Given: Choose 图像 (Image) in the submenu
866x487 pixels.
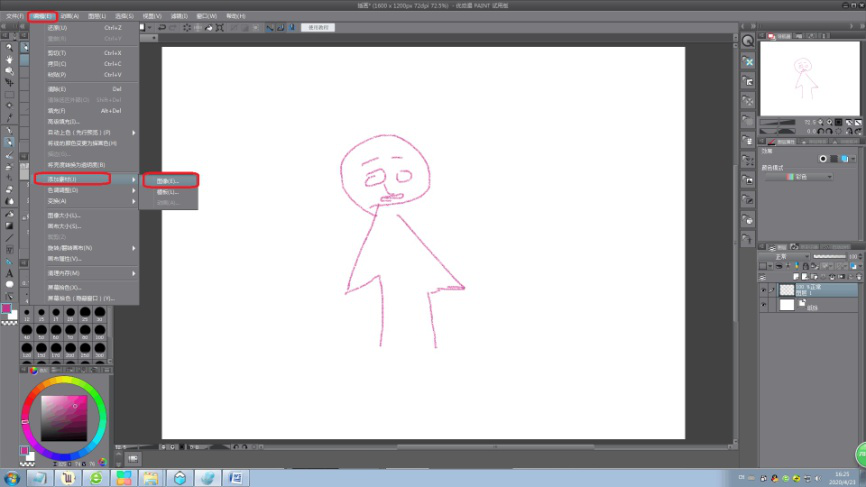Looking at the screenshot, I should (x=169, y=181).
